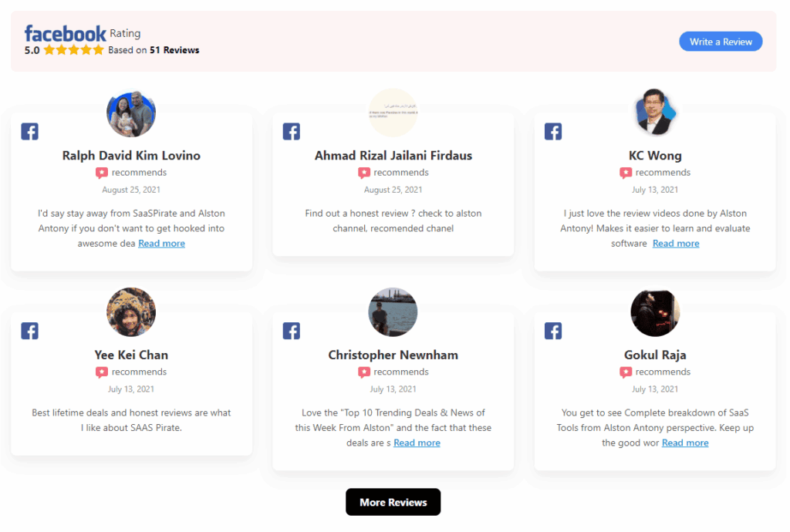The width and height of the screenshot is (790, 532).
Task: Click Facebook icon on Yee Kei Chan's card
Action: coord(29,331)
